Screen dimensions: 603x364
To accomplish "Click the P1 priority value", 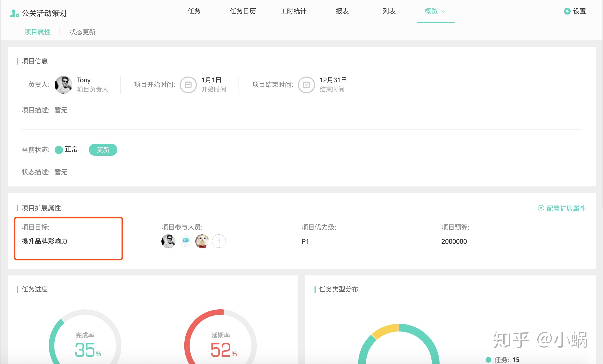I will click(305, 241).
